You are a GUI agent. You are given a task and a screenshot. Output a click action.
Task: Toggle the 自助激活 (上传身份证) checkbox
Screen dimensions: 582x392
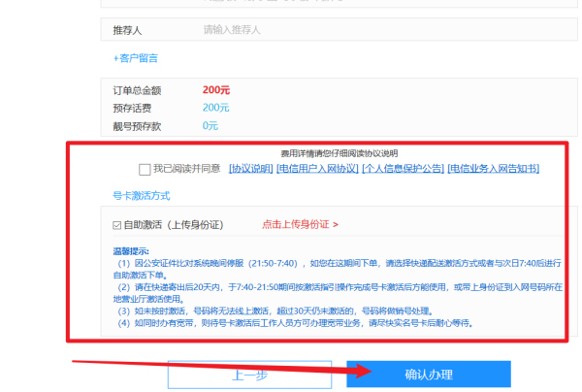point(117,224)
